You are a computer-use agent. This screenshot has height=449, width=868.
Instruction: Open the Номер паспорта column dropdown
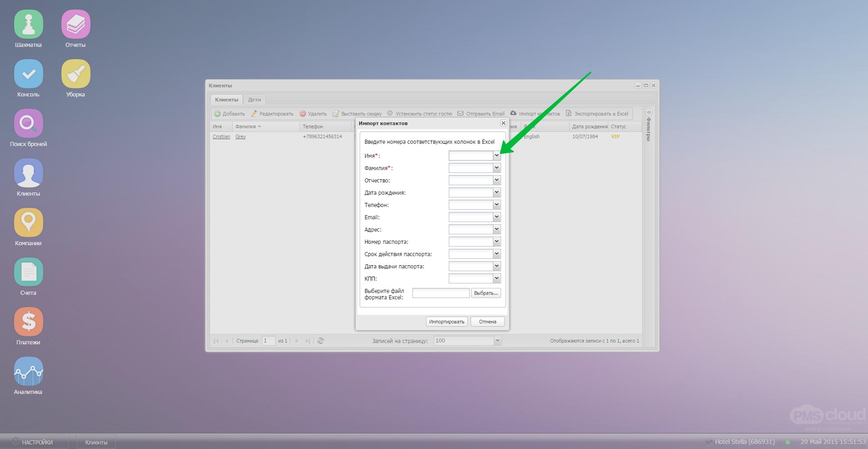[x=497, y=242]
